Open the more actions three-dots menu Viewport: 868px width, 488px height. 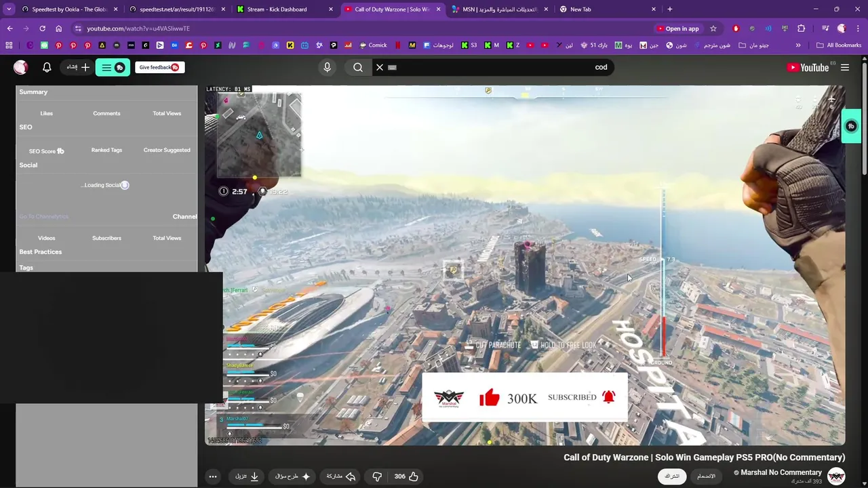[x=213, y=476]
